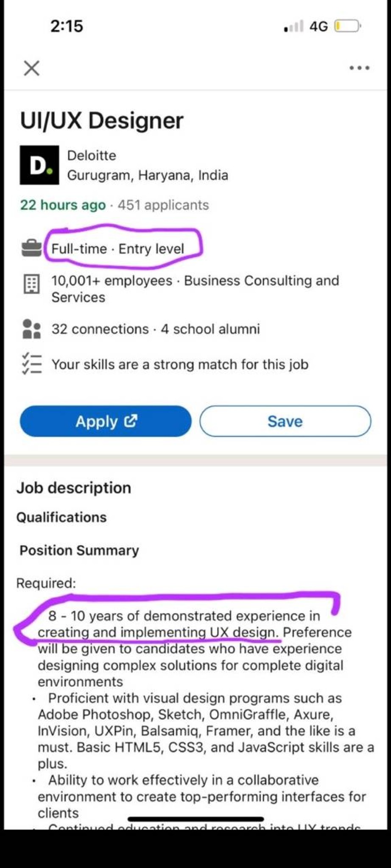The width and height of the screenshot is (391, 868).
Task: Tap the Deloitte company logo
Action: (39, 165)
